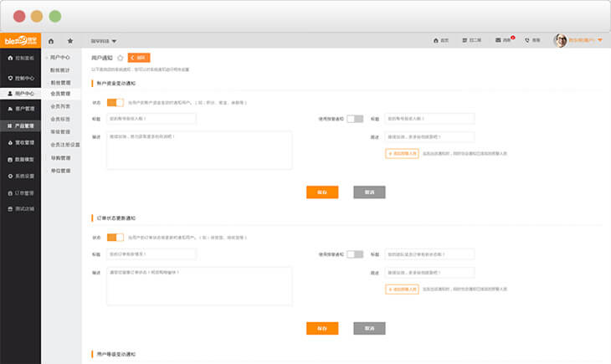This screenshot has width=611, height=364.
Task: Click the user avatar picture
Action: [x=561, y=40]
